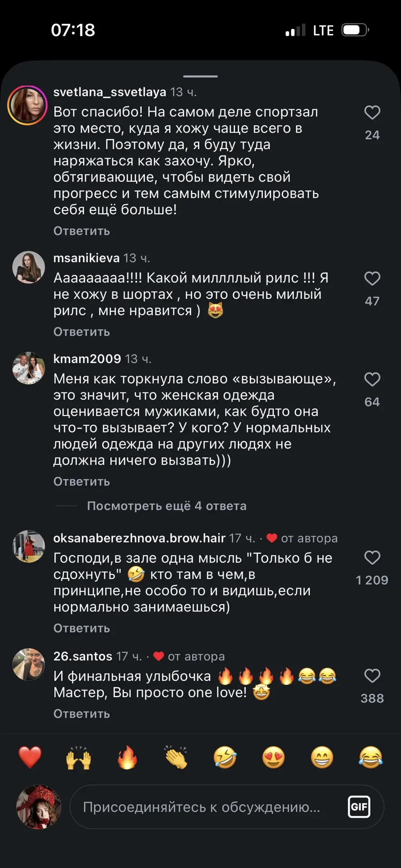Tap the heart on 26.santos comment
This screenshot has width=401, height=868.
pyautogui.click(x=372, y=676)
